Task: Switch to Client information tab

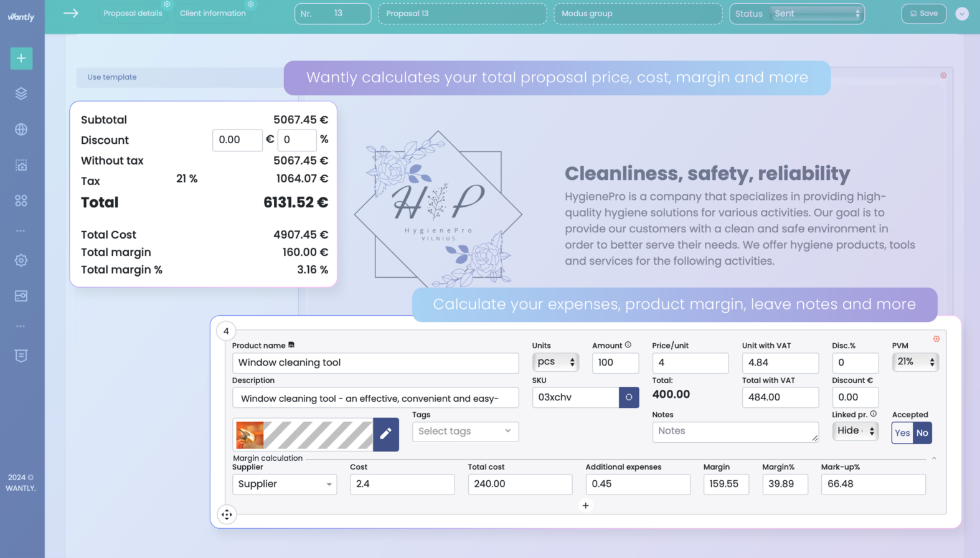Action: (213, 13)
